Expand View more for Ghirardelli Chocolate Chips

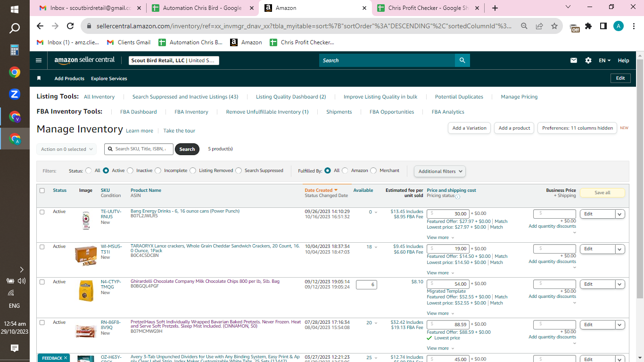[440, 313]
